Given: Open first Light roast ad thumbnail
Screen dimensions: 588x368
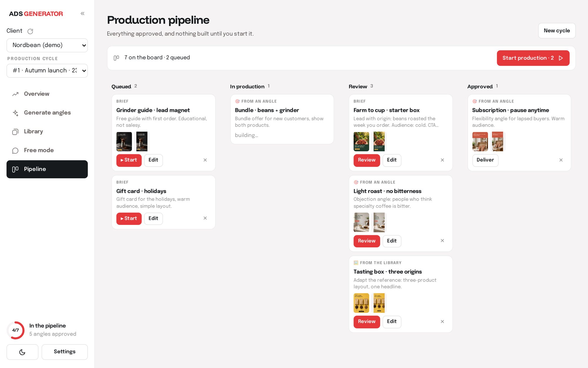Looking at the screenshot, I should coord(361,222).
